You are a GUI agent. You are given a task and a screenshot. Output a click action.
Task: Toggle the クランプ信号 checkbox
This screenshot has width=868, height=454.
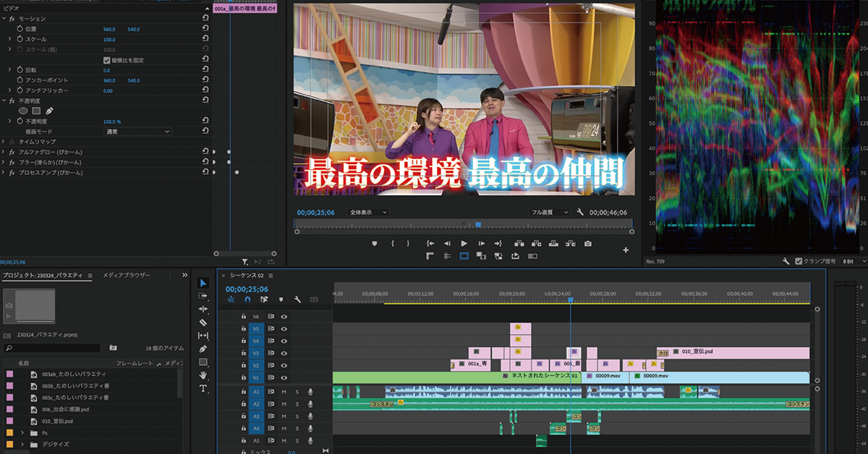pos(799,261)
